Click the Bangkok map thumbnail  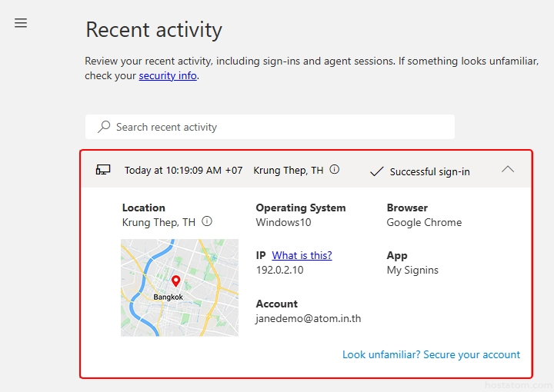[179, 287]
